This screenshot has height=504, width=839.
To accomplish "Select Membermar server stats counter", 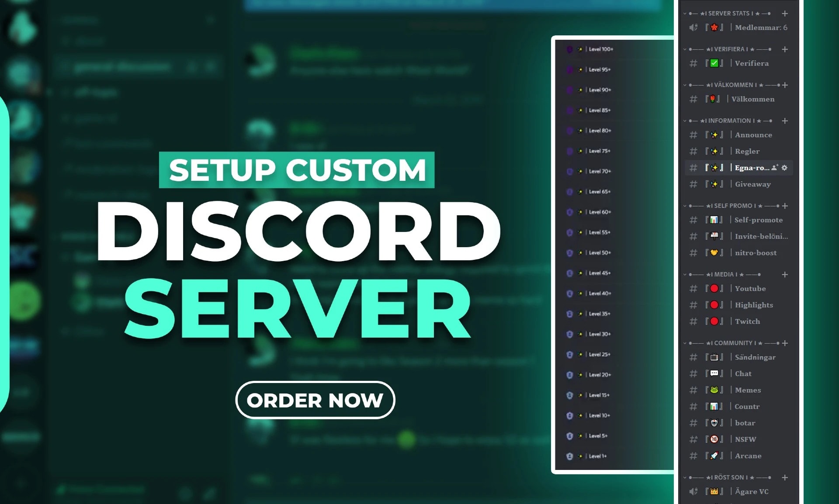I will click(749, 28).
